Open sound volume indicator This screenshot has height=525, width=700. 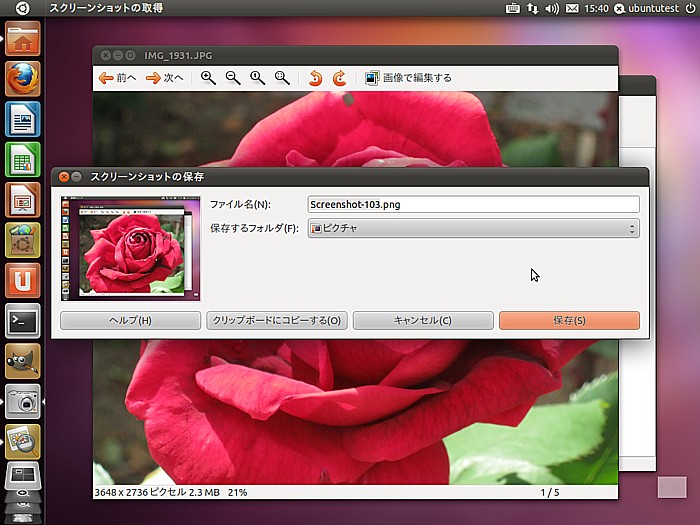coord(552,8)
